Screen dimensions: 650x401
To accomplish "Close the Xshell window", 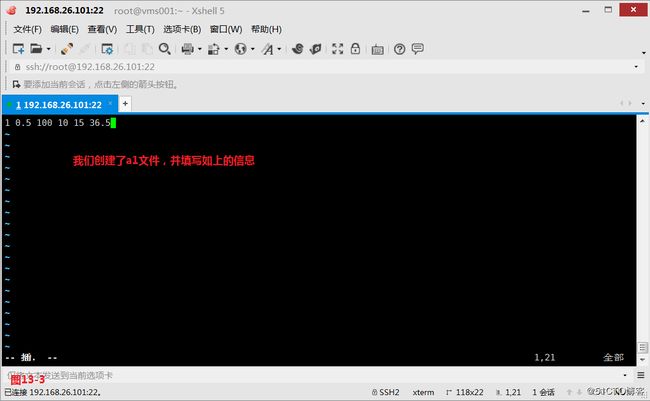I will pos(633,10).
